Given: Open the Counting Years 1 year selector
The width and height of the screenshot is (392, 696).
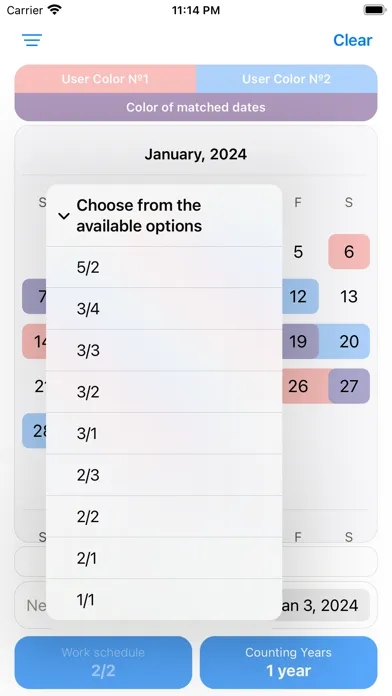Looking at the screenshot, I should pos(289,662).
